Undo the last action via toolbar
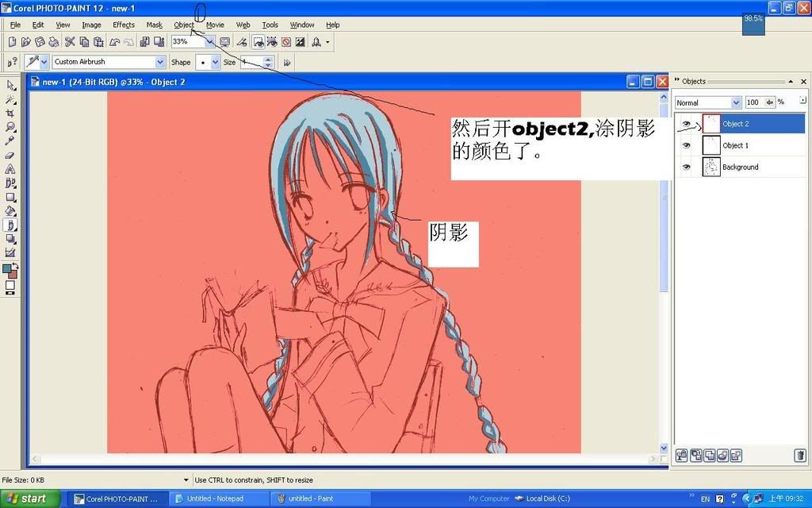The image size is (812, 508). click(114, 42)
